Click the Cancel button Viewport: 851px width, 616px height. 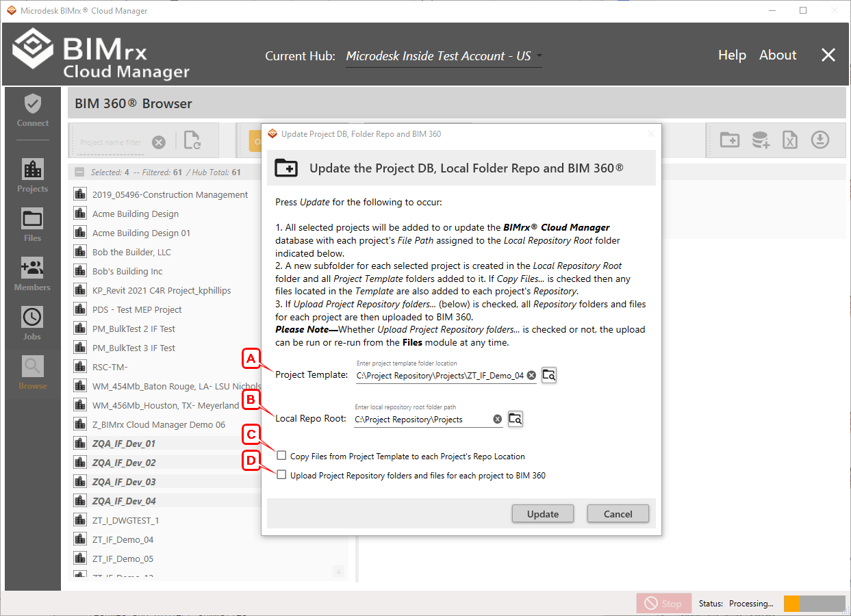(x=618, y=514)
